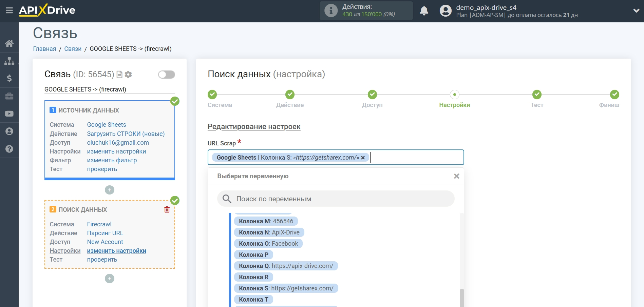Delete the ПОИСК ДАННЫХ block with the trash icon
This screenshot has height=307, width=644.
pos(167,209)
